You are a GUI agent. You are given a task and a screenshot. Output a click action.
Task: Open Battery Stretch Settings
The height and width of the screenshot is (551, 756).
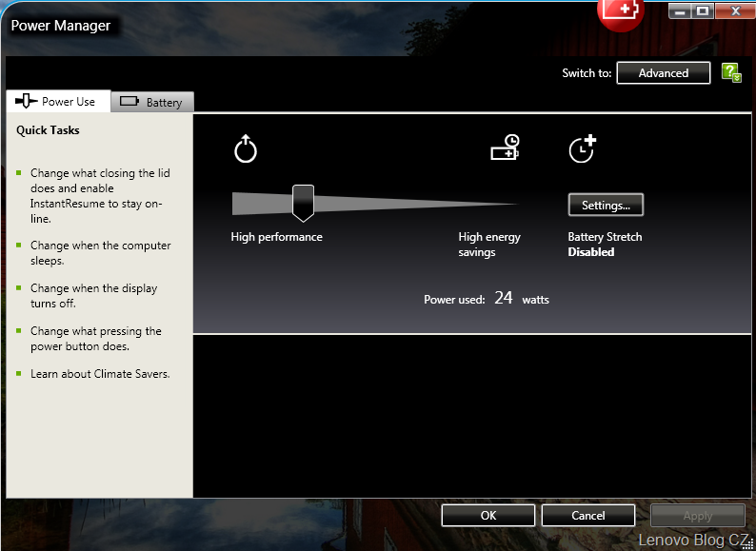[x=606, y=205]
